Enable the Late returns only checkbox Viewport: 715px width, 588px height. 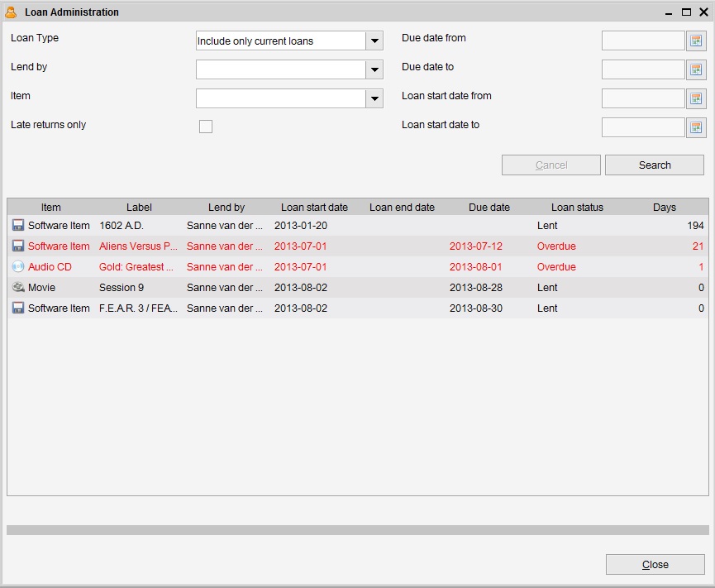(x=206, y=127)
